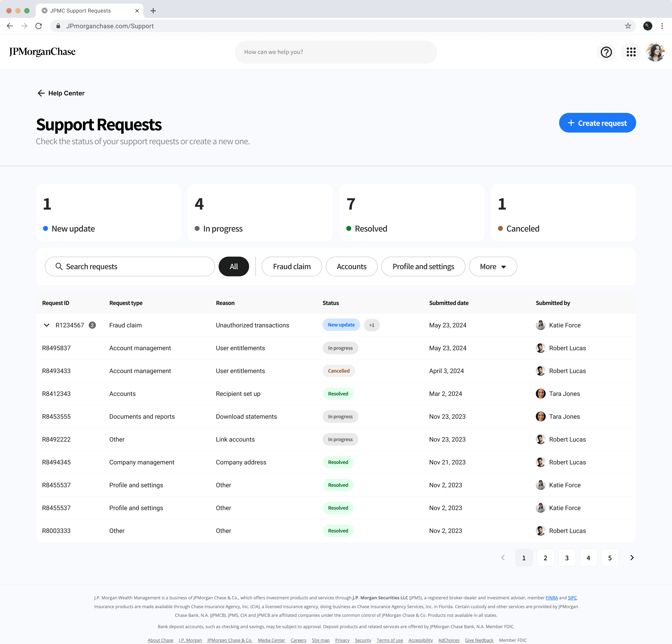Toggle Profile and settings filter
The image size is (672, 644).
coord(423,266)
